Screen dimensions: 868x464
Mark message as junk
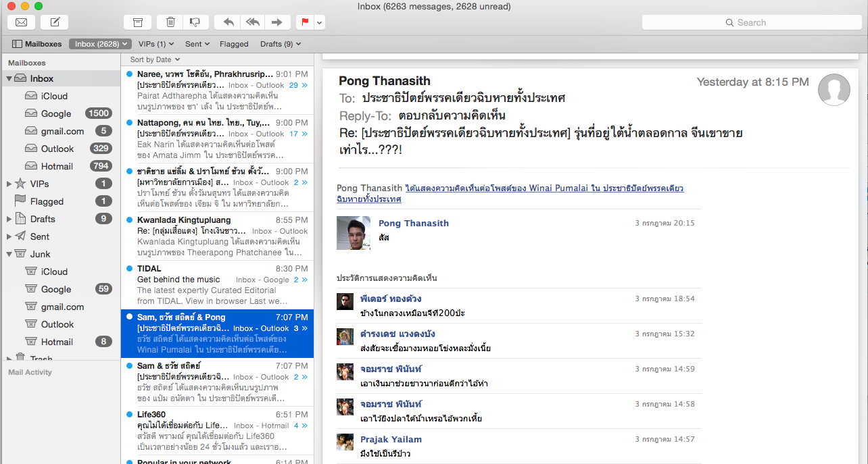[195, 22]
